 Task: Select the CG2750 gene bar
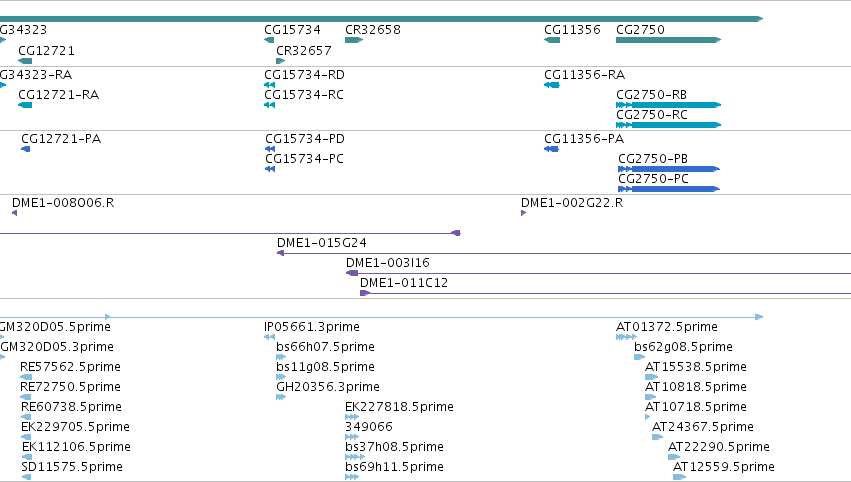tap(668, 40)
